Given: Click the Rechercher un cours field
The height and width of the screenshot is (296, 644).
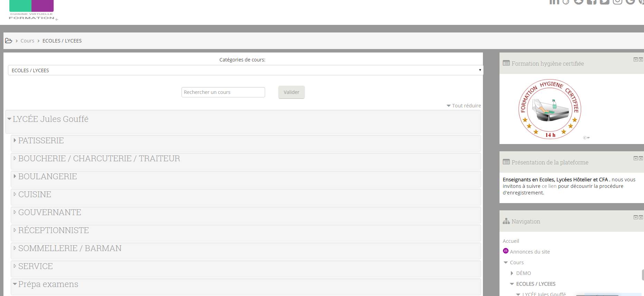Looking at the screenshot, I should point(223,92).
